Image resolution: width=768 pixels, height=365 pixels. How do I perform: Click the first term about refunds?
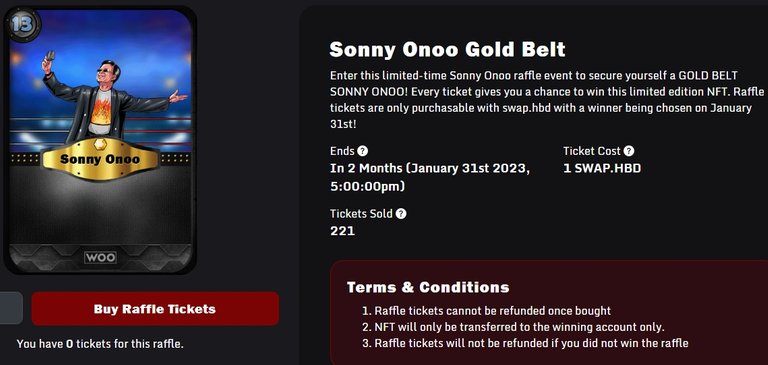pyautogui.click(x=486, y=311)
